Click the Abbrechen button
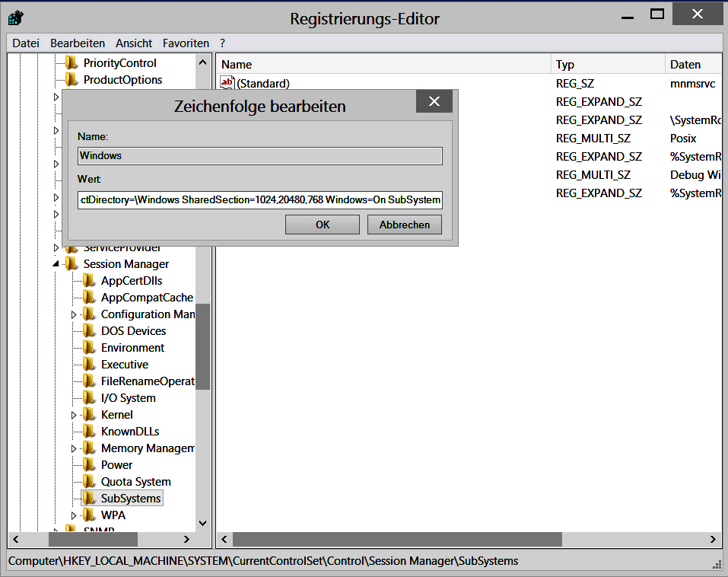This screenshot has height=577, width=728. [x=405, y=225]
